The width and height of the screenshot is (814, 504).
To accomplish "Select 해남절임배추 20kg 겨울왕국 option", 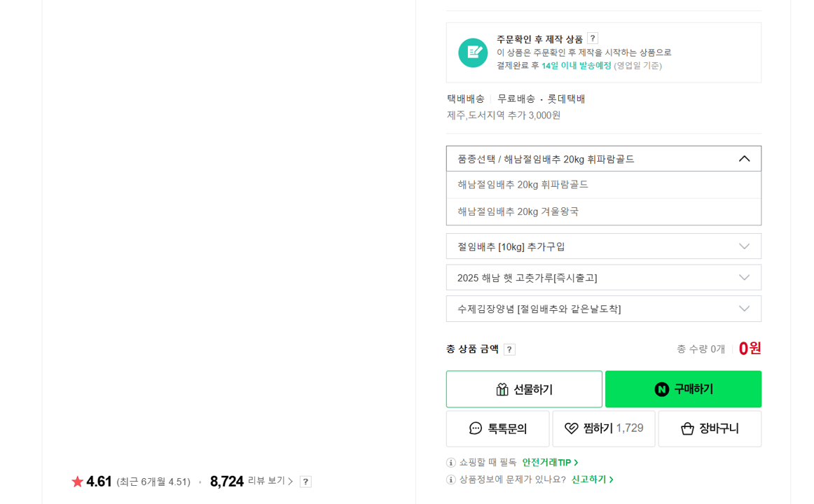I will point(531,211).
